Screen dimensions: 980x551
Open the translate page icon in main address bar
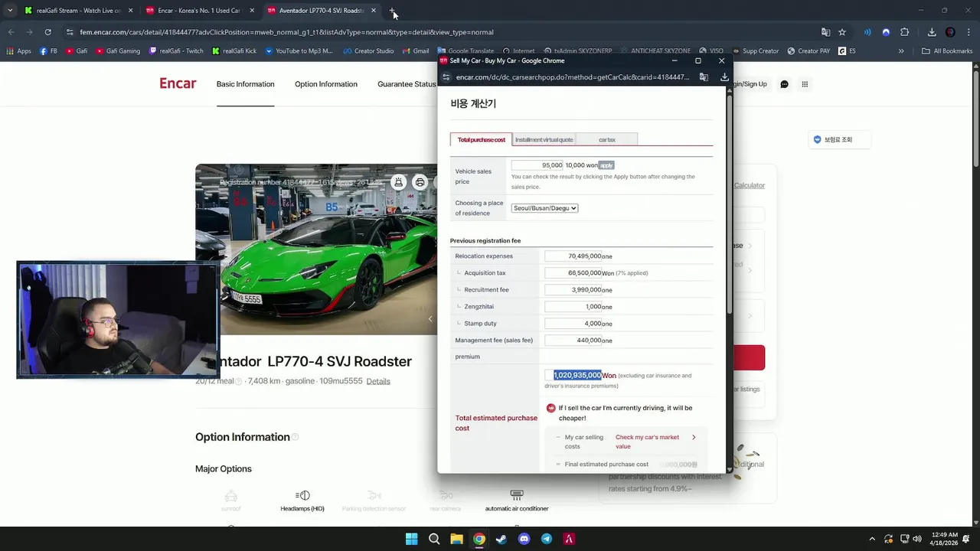tap(825, 32)
